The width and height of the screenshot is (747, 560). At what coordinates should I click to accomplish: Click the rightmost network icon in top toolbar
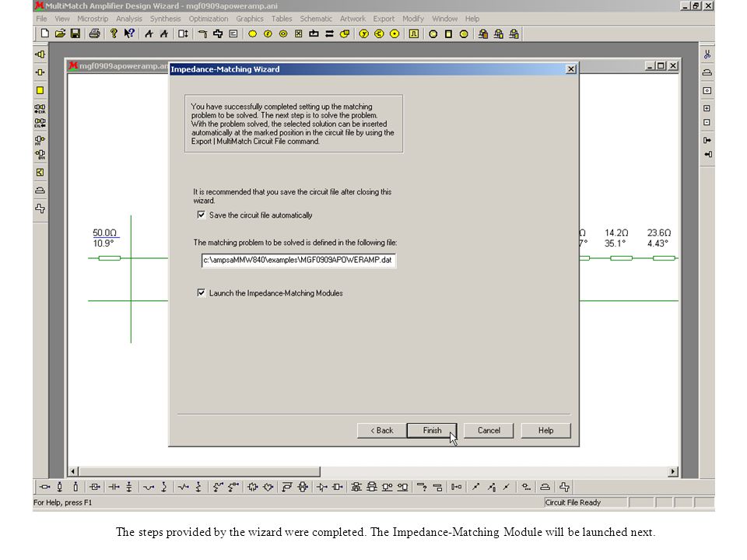pyautogui.click(x=514, y=33)
